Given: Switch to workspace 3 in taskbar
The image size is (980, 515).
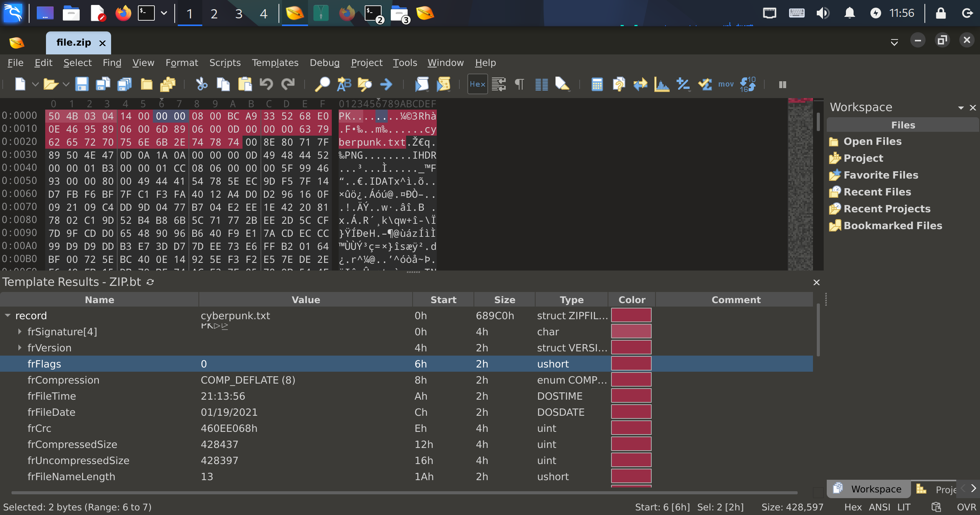Looking at the screenshot, I should pos(239,14).
